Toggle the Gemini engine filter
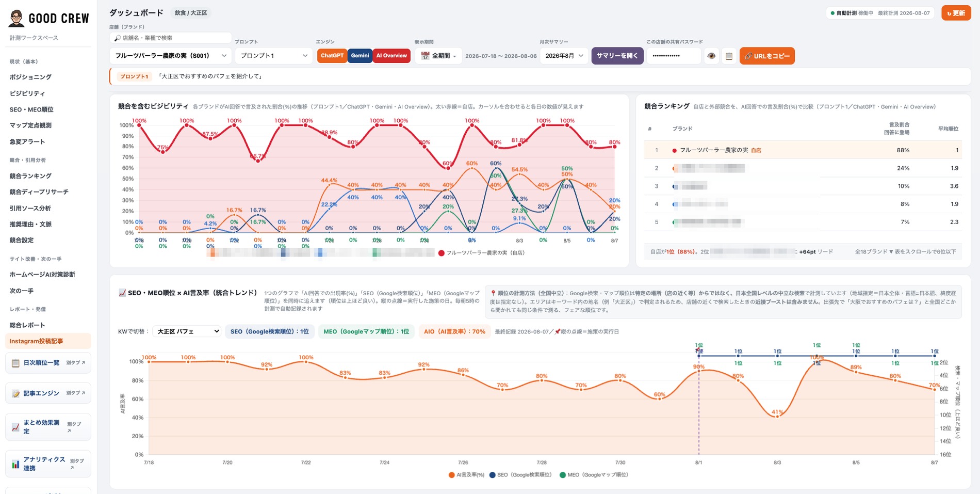Screen dimensions: 980x494 pyautogui.click(x=360, y=56)
